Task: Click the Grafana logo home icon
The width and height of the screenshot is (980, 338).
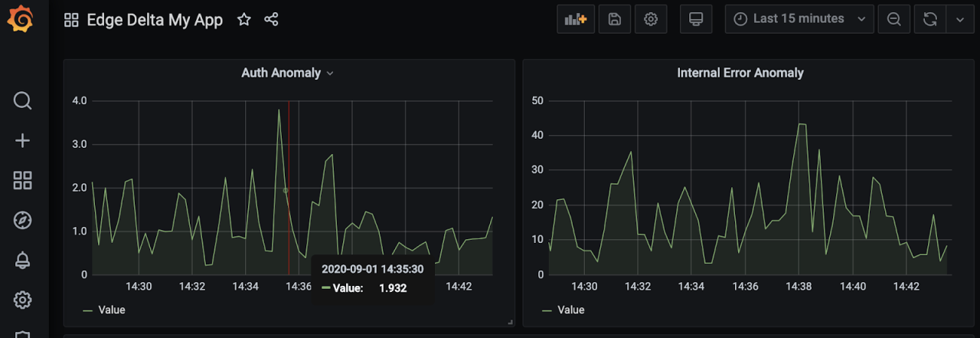Action: (x=21, y=18)
